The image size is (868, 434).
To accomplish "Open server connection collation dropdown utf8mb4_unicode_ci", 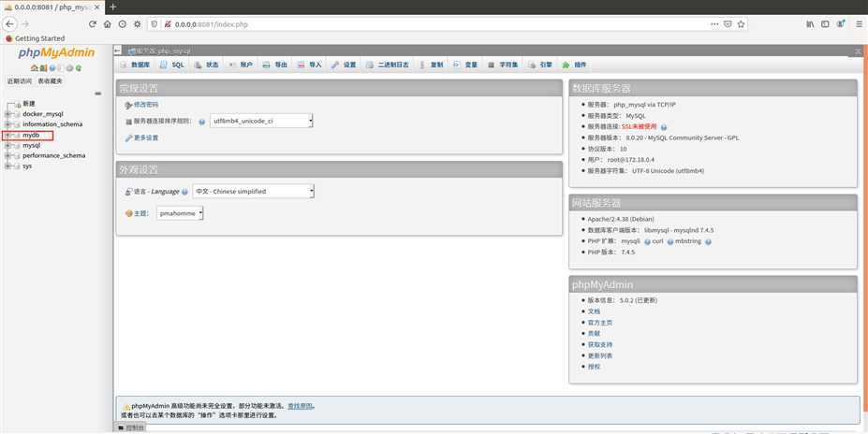I will [x=261, y=121].
